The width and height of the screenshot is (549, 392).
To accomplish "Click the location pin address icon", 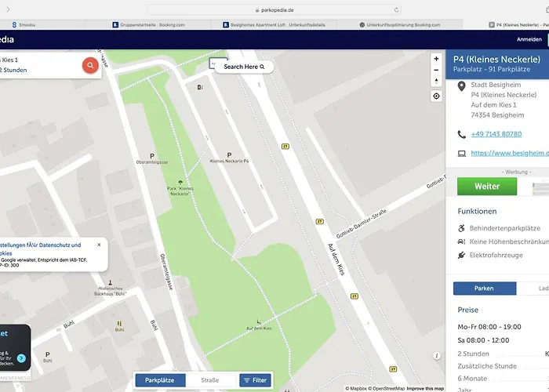I will [x=461, y=86].
